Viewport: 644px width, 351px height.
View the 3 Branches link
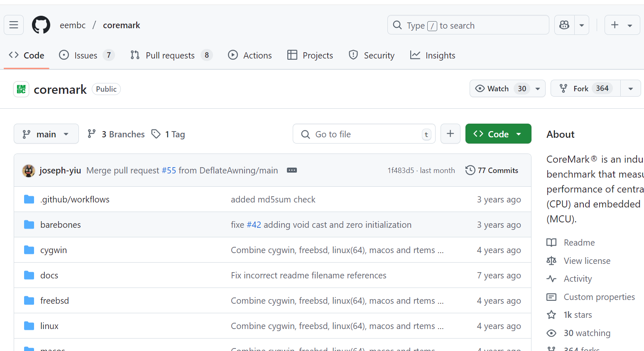[x=116, y=134]
